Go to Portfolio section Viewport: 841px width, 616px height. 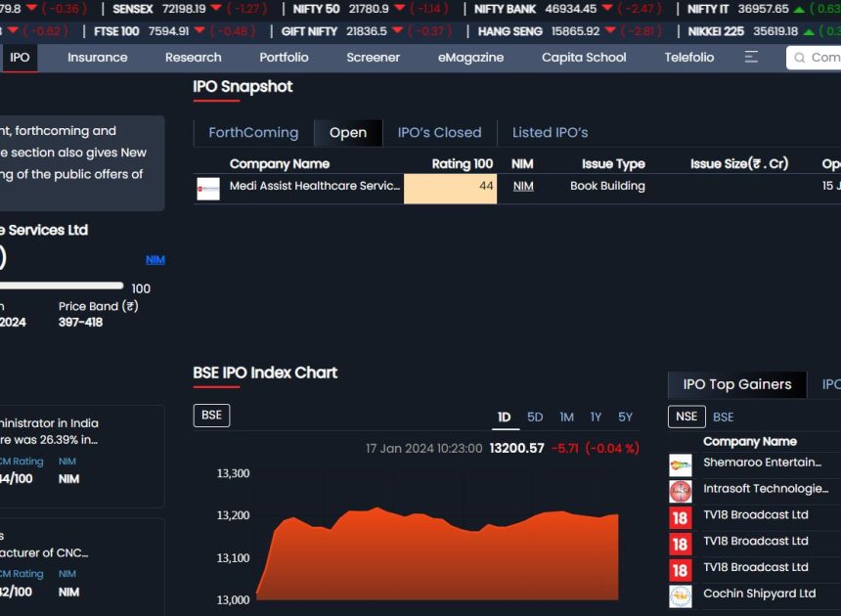(284, 58)
